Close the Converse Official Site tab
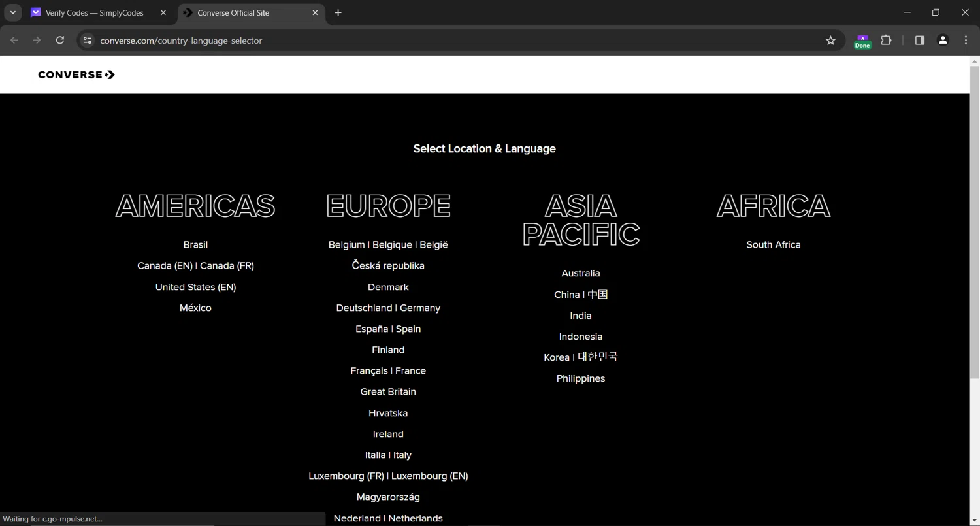 point(315,13)
